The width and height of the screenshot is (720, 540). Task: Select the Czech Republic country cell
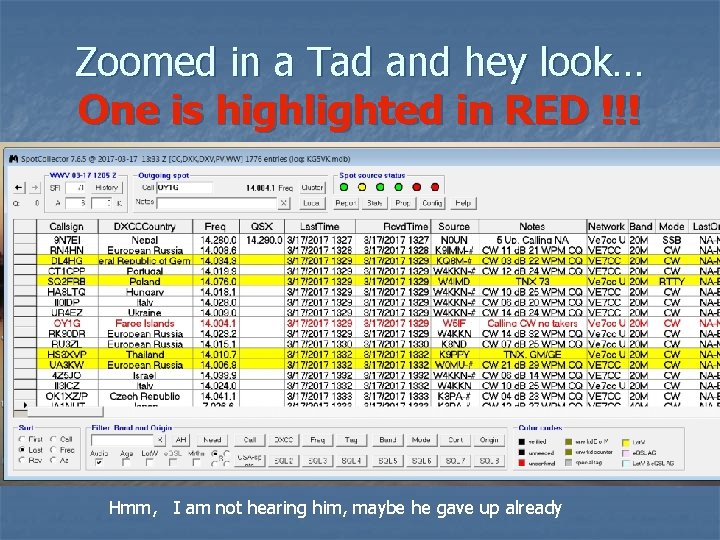(x=145, y=396)
